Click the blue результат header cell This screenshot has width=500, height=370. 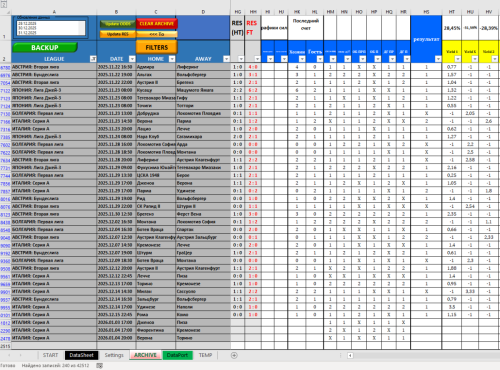pyautogui.click(x=426, y=39)
